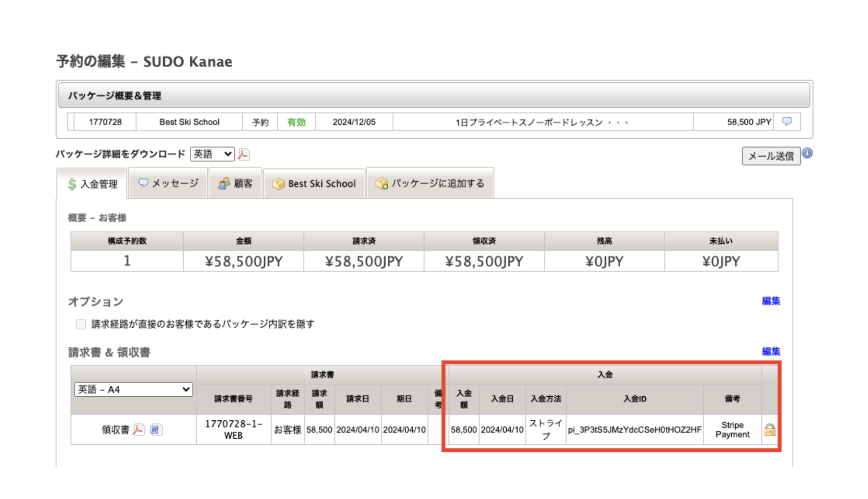This screenshot has width=868, height=499.
Task: Open the 英語 - A4 format dropdown
Action: [133, 390]
